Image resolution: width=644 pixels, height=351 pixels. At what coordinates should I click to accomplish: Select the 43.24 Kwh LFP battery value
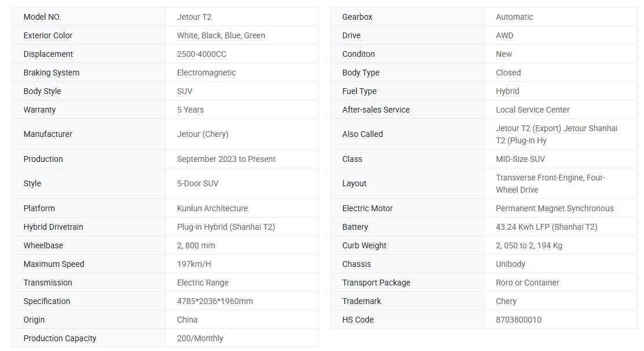click(546, 227)
